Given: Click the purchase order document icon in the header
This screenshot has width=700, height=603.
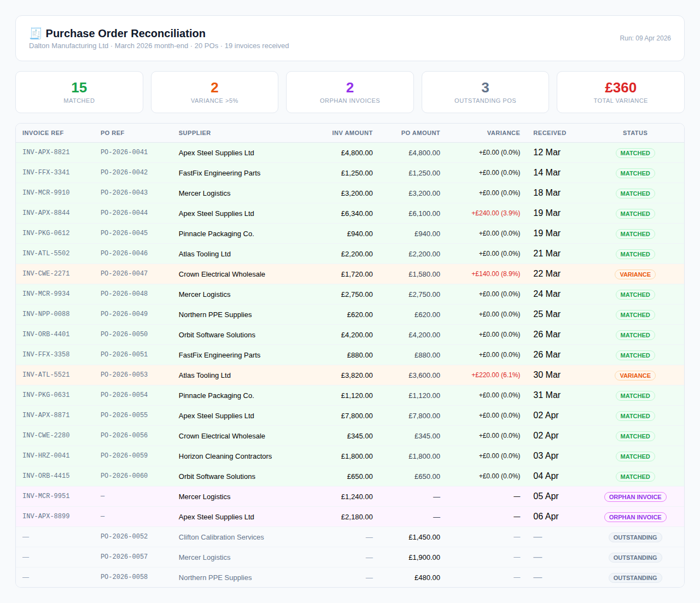Looking at the screenshot, I should click(x=34, y=33).
